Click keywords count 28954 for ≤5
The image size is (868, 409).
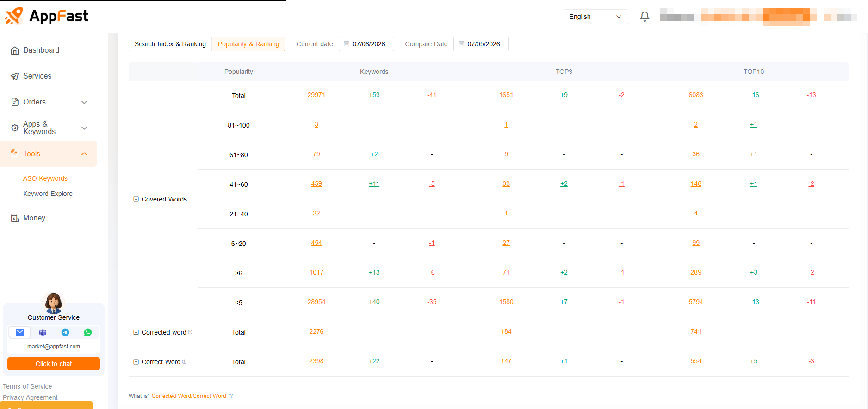click(x=316, y=302)
